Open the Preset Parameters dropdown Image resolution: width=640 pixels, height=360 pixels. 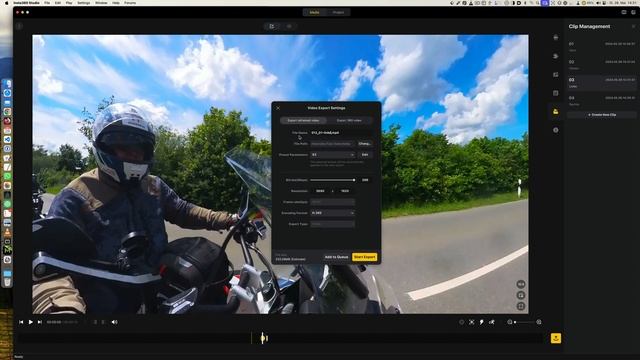(x=333, y=155)
